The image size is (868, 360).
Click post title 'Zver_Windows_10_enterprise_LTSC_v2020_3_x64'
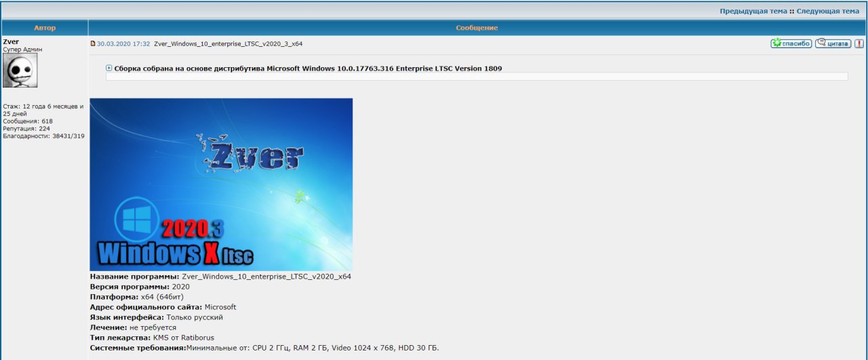click(x=229, y=43)
